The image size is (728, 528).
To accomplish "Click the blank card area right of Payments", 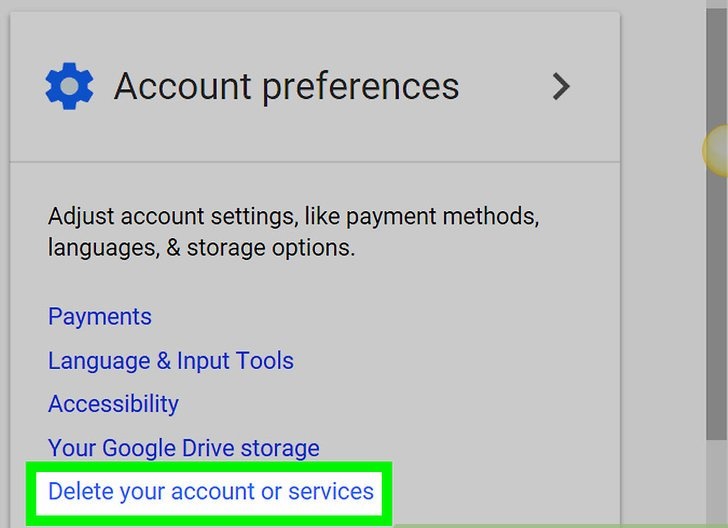I will click(400, 317).
